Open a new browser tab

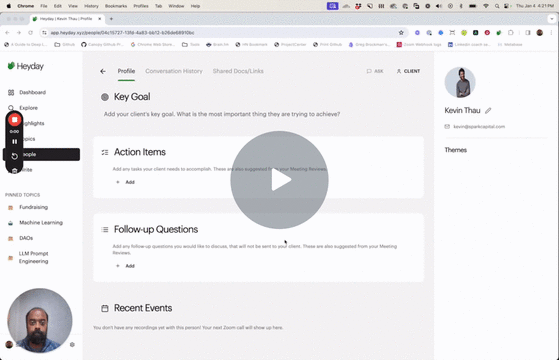111,19
